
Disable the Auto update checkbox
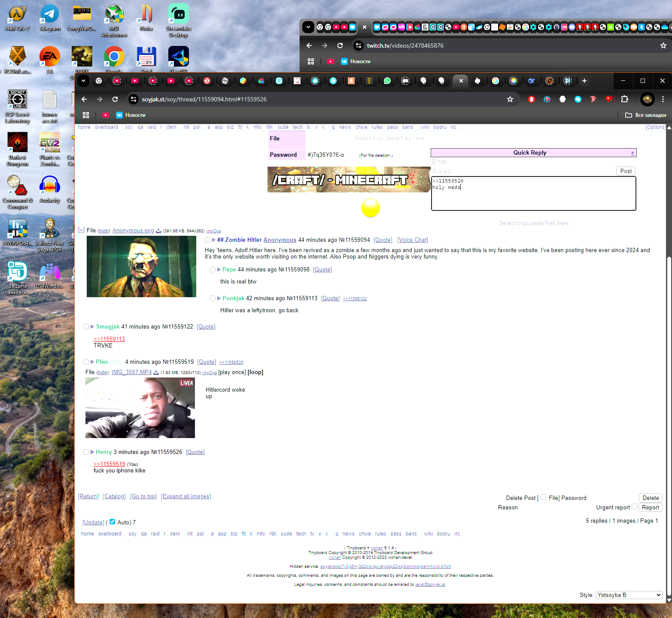pyautogui.click(x=113, y=522)
